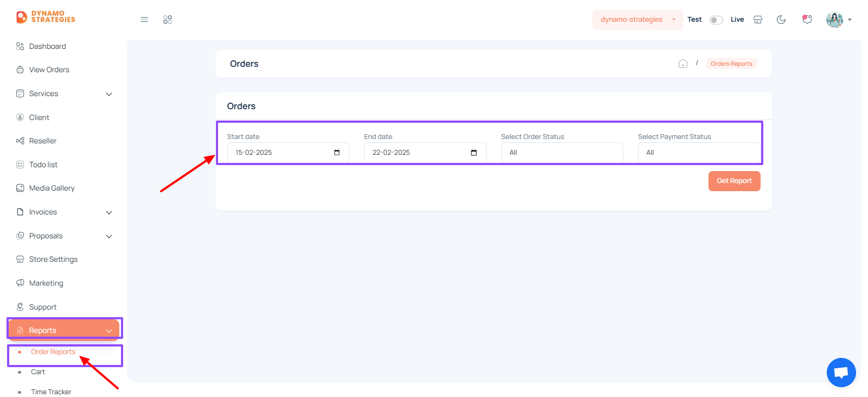This screenshot has height=397, width=868.
Task: Open the chat support bubble
Action: [841, 373]
